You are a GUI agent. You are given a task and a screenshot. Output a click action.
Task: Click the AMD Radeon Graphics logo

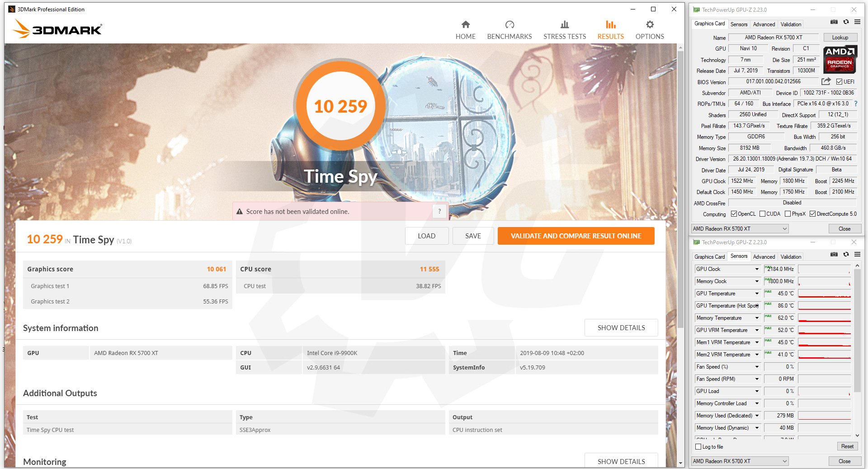840,59
